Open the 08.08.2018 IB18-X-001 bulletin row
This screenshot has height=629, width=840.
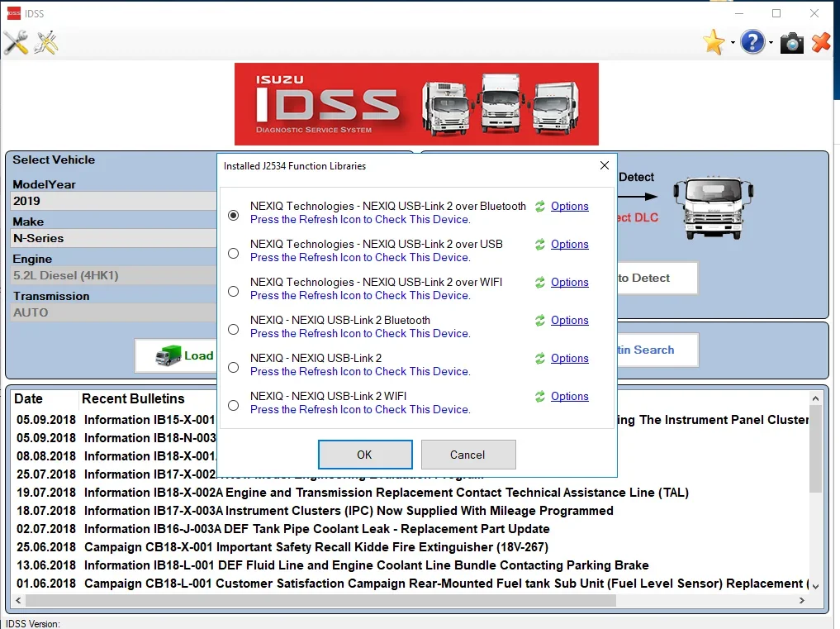[116, 456]
